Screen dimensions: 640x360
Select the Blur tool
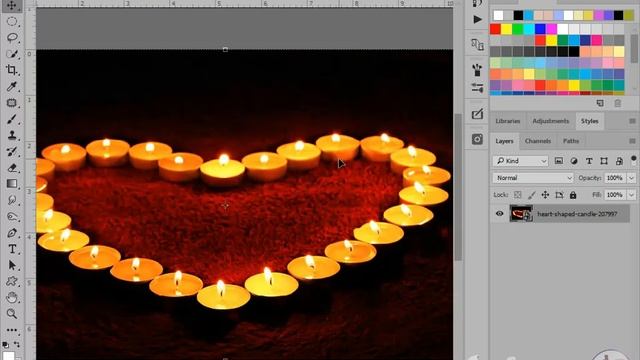coord(11,200)
